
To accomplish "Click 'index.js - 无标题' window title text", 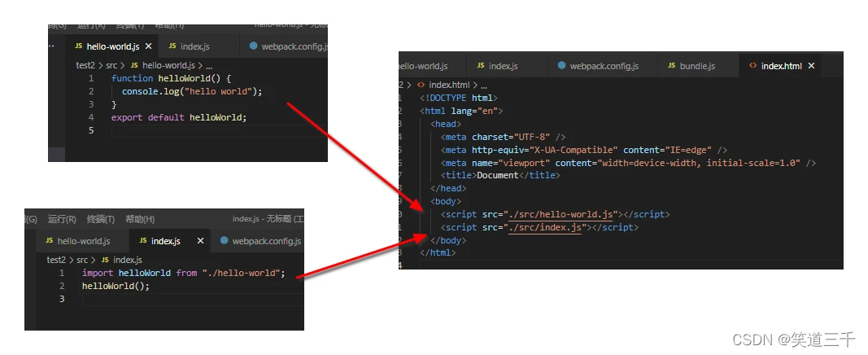I will click(268, 219).
